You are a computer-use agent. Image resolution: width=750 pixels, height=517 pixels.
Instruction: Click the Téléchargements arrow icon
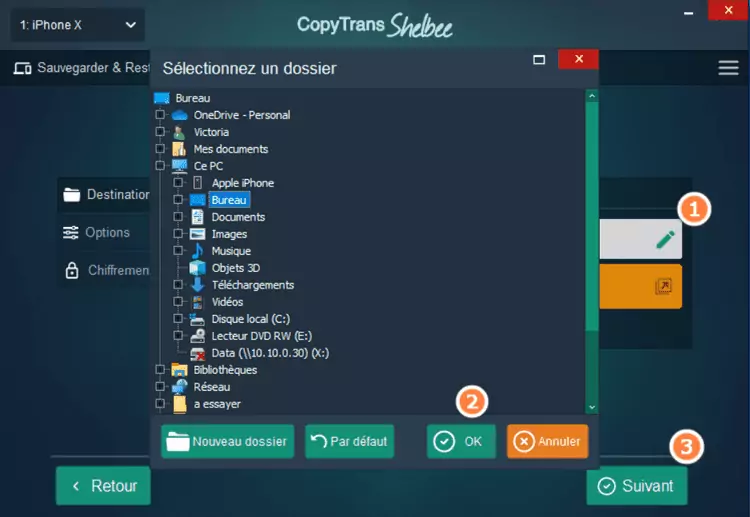tap(197, 285)
